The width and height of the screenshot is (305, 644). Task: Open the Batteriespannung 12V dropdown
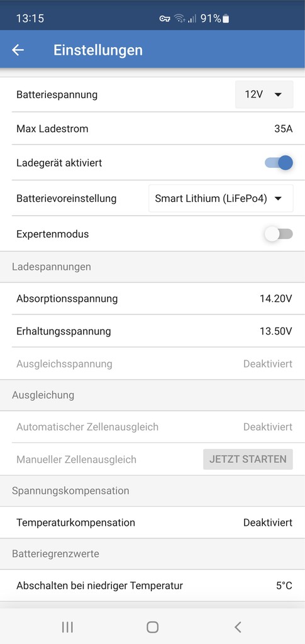click(x=264, y=94)
